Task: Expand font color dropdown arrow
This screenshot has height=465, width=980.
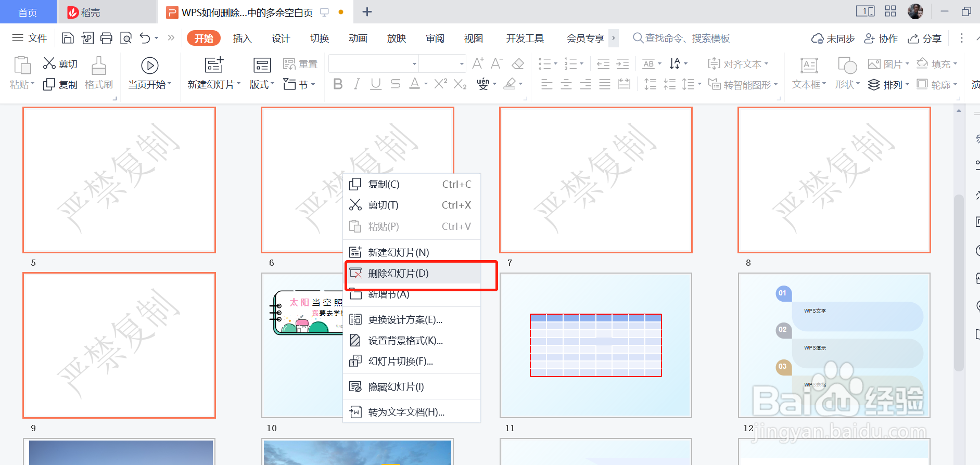Action: tap(426, 84)
